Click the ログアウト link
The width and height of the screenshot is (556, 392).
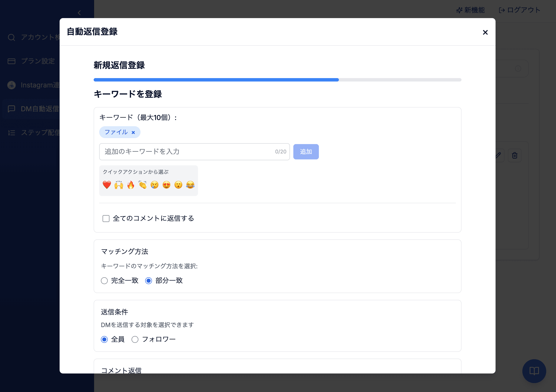519,10
